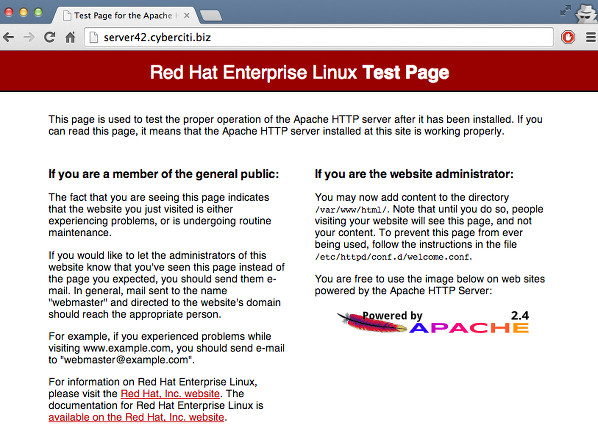The width and height of the screenshot is (598, 445).
Task: Click the green maximize window button
Action: tap(38, 12)
